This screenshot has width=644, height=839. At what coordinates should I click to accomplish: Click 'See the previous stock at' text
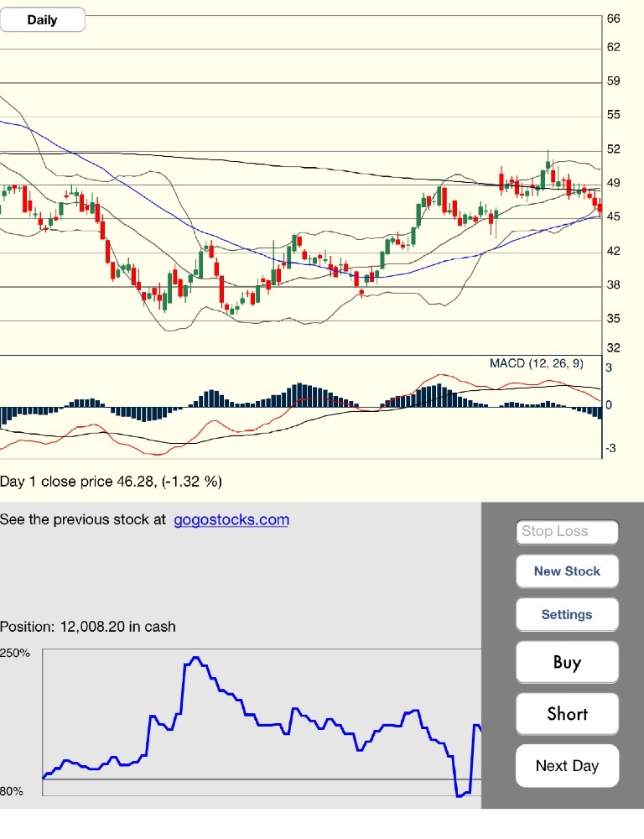(83, 519)
